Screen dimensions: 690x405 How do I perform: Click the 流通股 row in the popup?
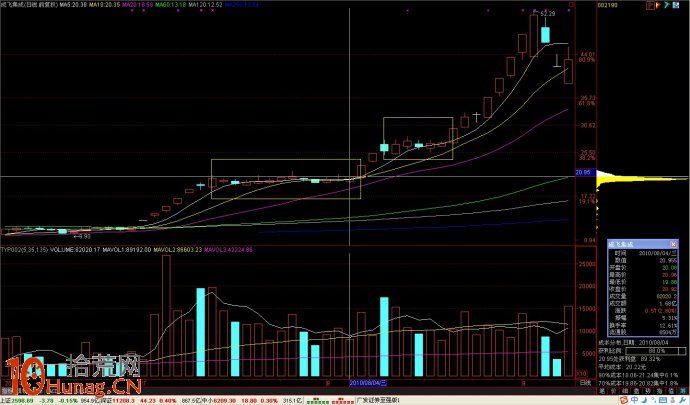[x=642, y=332]
